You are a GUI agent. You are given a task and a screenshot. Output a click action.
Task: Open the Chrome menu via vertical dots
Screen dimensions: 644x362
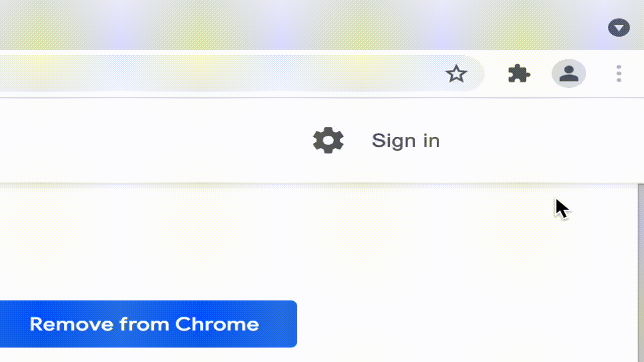[x=618, y=73]
